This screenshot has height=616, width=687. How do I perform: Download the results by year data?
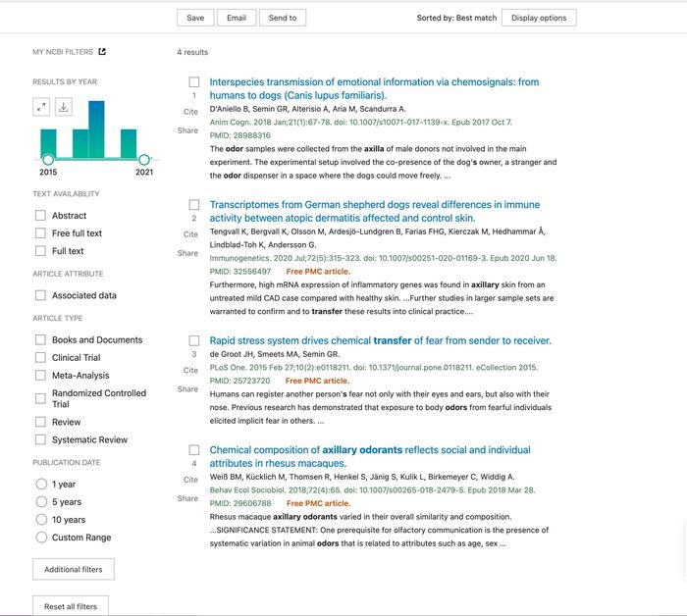63,107
